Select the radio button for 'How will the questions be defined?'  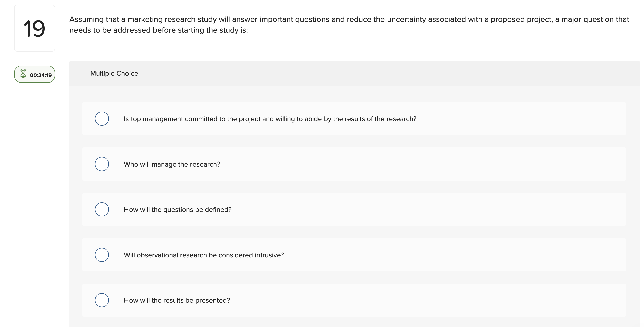coord(102,209)
